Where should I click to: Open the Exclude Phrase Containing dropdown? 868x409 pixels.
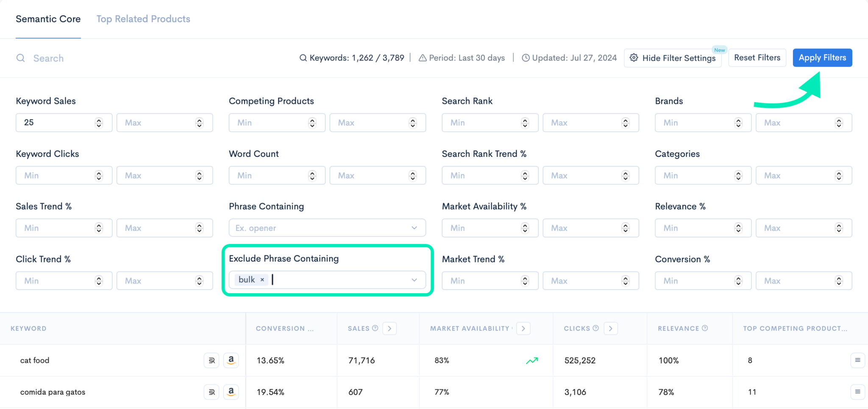414,280
